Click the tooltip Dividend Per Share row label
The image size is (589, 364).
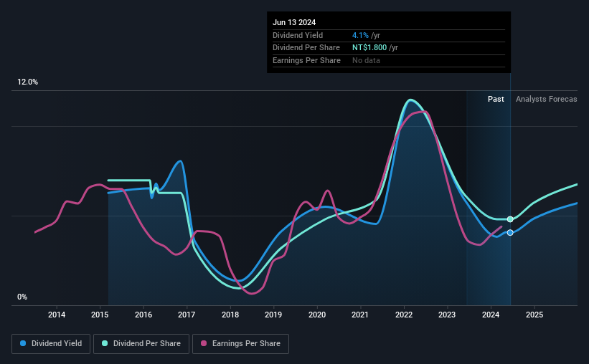tap(306, 48)
